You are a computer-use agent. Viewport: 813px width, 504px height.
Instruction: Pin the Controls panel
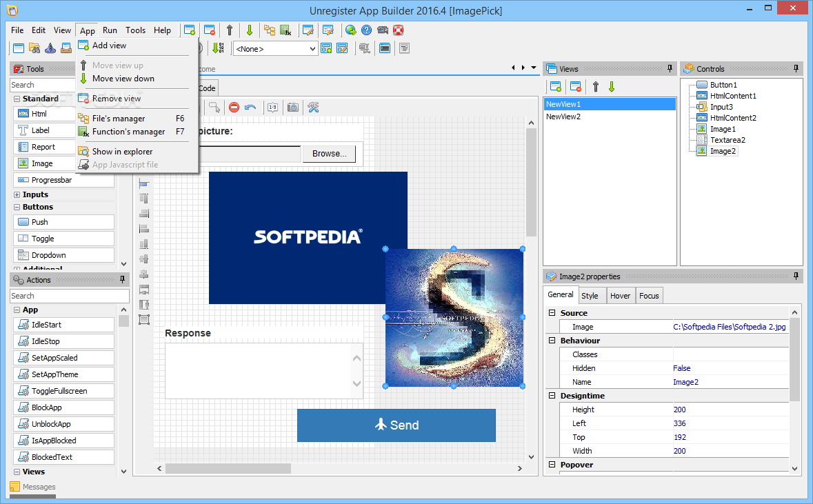[796, 68]
